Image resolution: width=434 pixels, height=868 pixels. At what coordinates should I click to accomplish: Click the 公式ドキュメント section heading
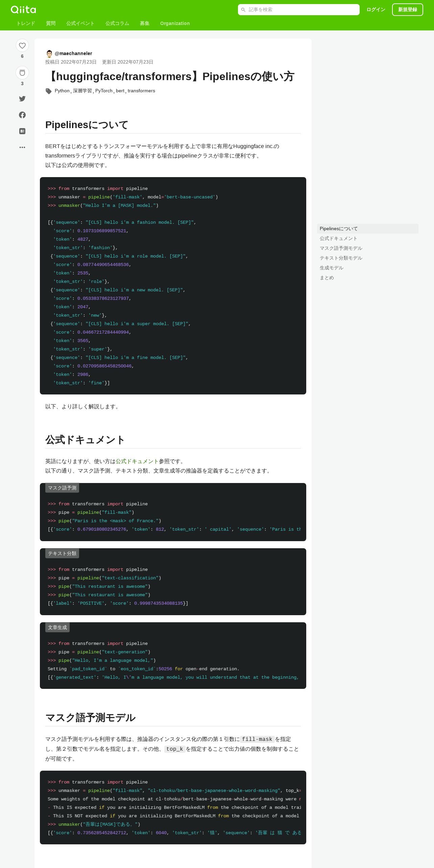pos(85,440)
